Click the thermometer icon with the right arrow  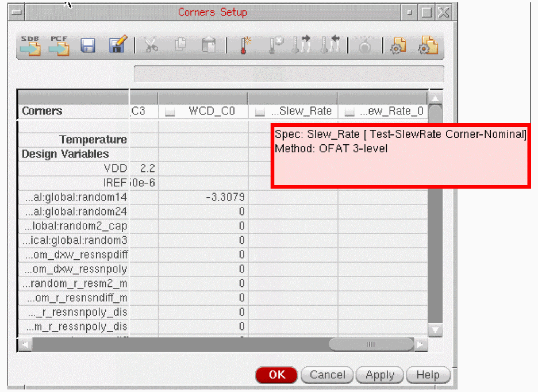301,45
